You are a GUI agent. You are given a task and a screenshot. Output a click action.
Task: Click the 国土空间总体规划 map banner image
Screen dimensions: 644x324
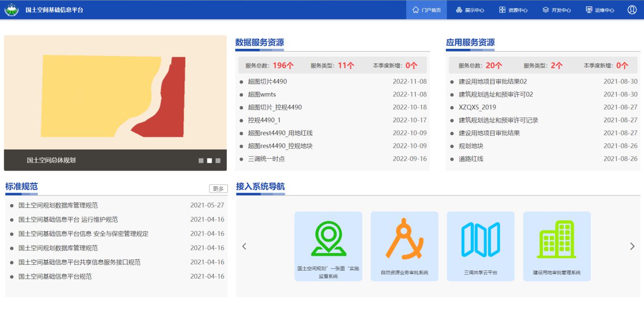pyautogui.click(x=115, y=92)
